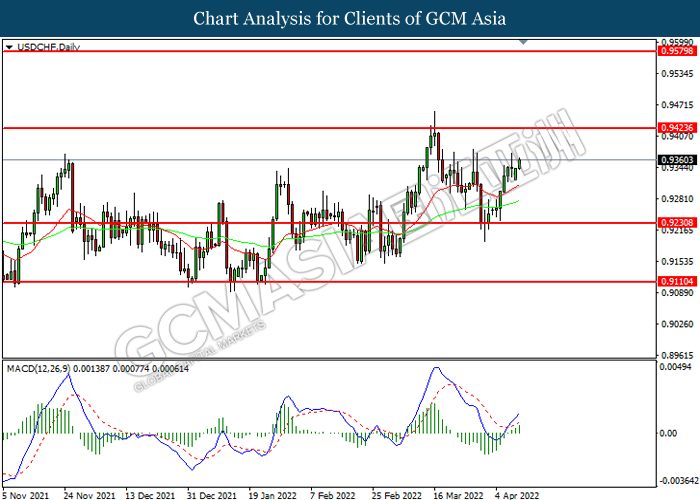Click the 0.00494 MACD scale value

coord(675,367)
